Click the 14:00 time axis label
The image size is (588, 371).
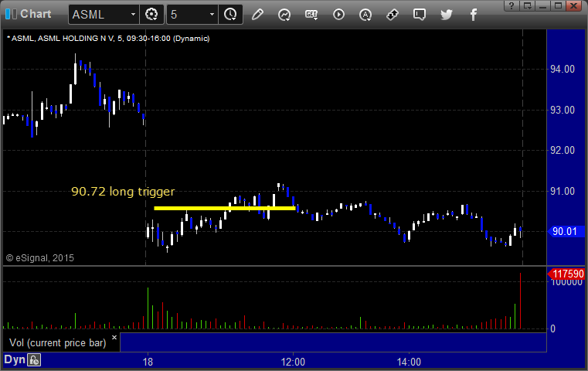click(409, 362)
